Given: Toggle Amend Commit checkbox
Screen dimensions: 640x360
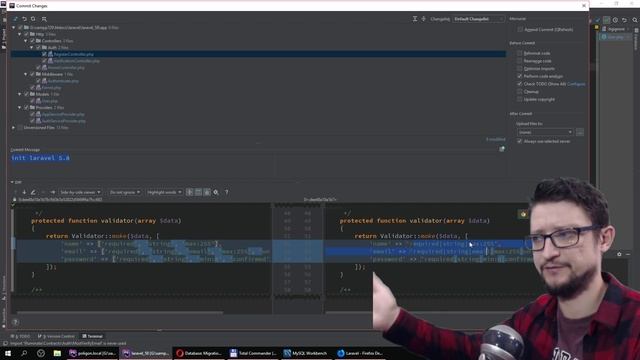Looking at the screenshot, I should [x=520, y=29].
